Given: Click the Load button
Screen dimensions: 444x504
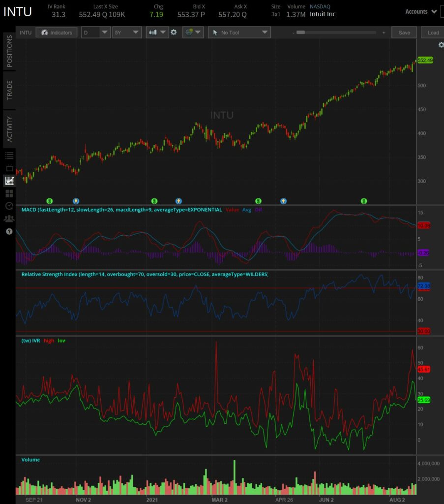Looking at the screenshot, I should (x=433, y=32).
